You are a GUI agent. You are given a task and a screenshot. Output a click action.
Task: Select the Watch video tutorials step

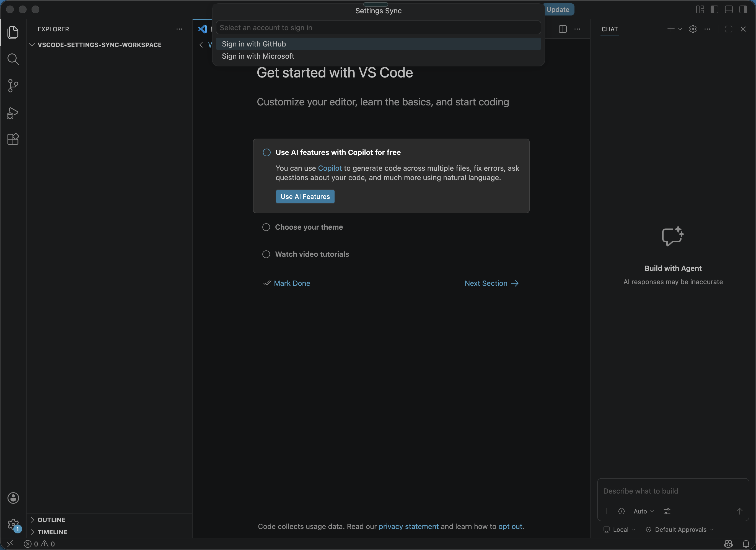tap(306, 254)
